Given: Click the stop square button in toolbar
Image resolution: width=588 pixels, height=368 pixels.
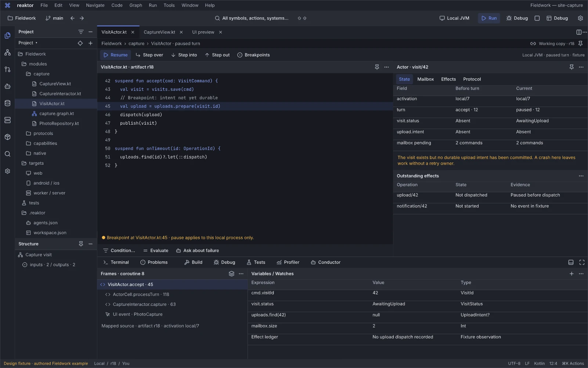Looking at the screenshot, I should [x=537, y=18].
